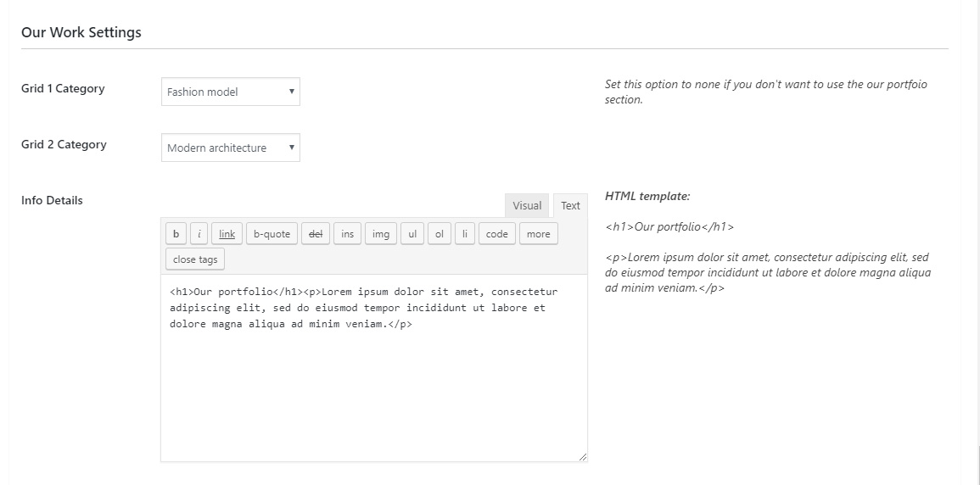Viewport: 980px width, 485px height.
Task: Apply bold with the b button
Action: tap(176, 234)
